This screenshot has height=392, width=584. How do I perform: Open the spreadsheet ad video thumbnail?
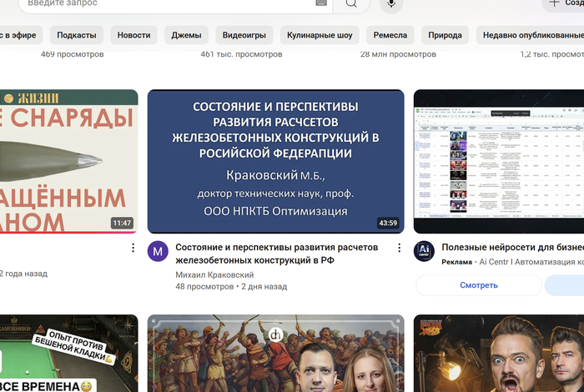(499, 161)
